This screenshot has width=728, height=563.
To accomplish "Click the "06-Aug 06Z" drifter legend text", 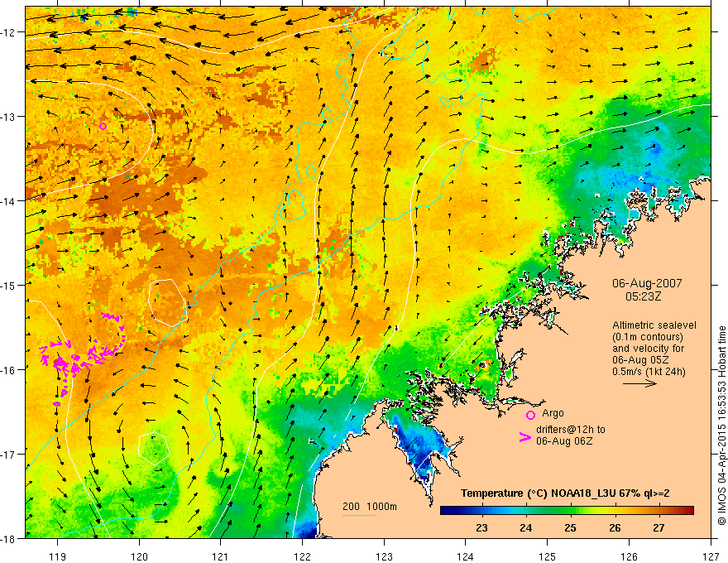I will coord(564,440).
